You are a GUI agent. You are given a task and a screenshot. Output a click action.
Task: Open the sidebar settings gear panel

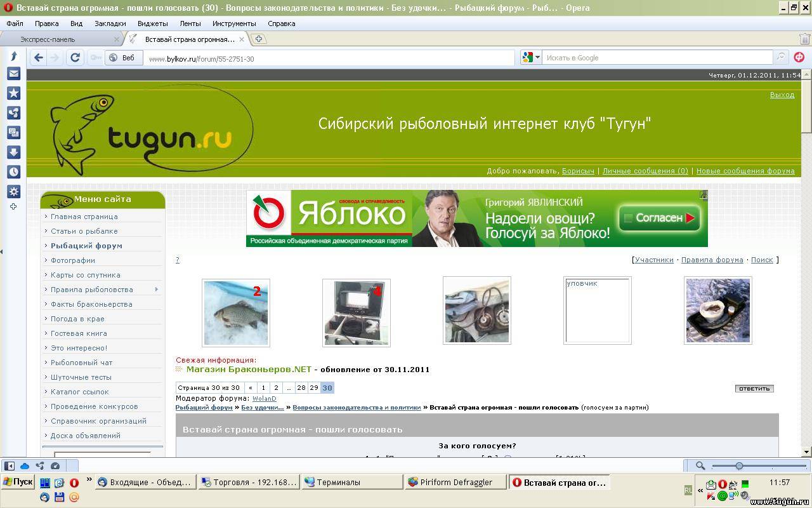[13, 192]
